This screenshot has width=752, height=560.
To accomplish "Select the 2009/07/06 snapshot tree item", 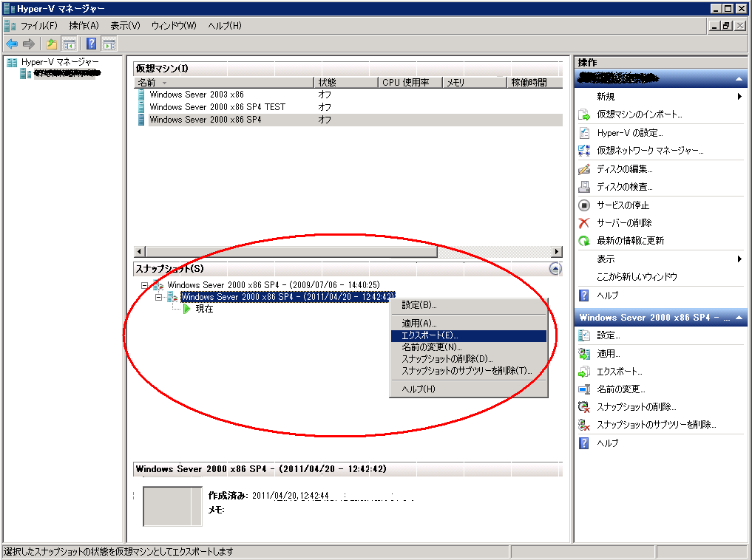I will [274, 285].
